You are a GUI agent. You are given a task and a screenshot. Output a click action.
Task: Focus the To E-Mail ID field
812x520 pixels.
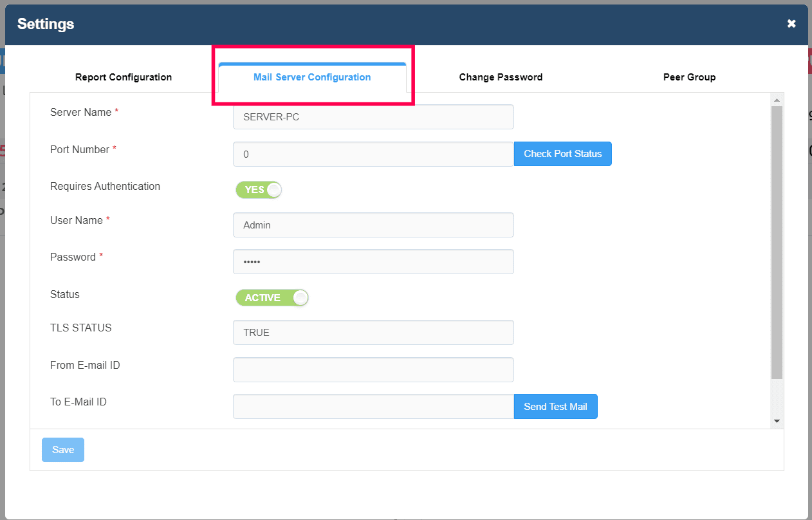[x=373, y=407]
